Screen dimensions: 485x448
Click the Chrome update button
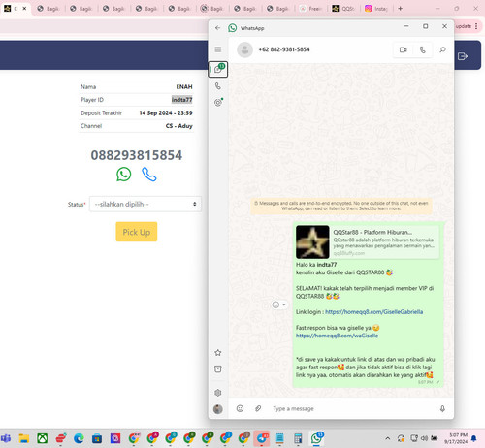(x=464, y=26)
